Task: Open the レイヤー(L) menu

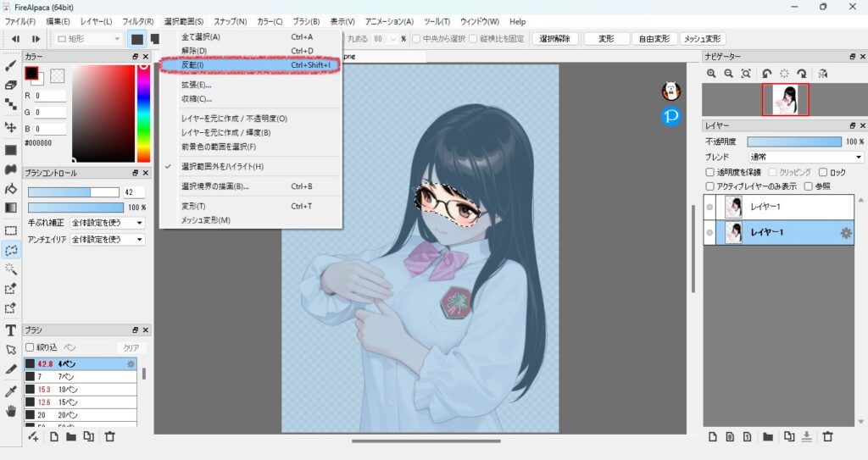Action: (x=96, y=21)
